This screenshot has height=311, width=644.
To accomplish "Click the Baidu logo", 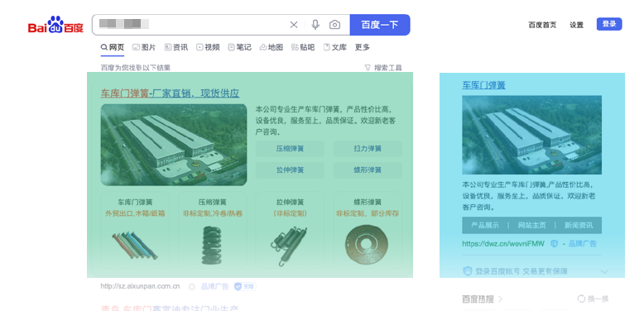I will click(55, 25).
